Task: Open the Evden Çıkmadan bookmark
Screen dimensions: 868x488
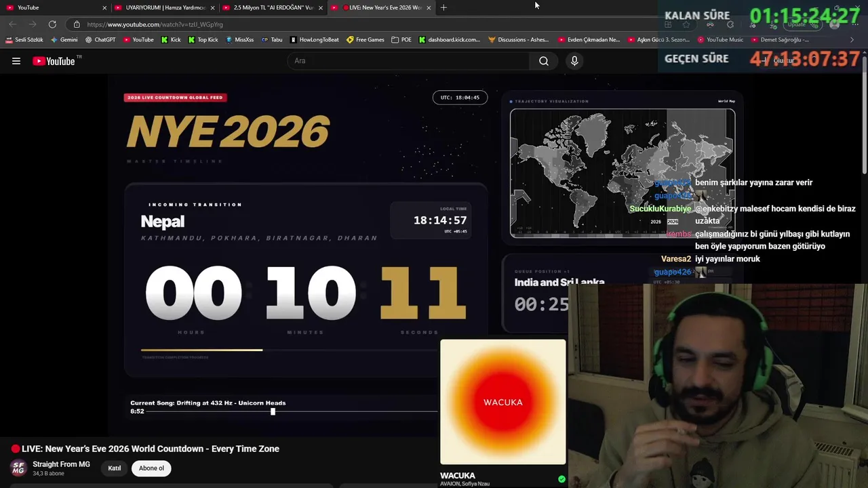Action: point(589,40)
